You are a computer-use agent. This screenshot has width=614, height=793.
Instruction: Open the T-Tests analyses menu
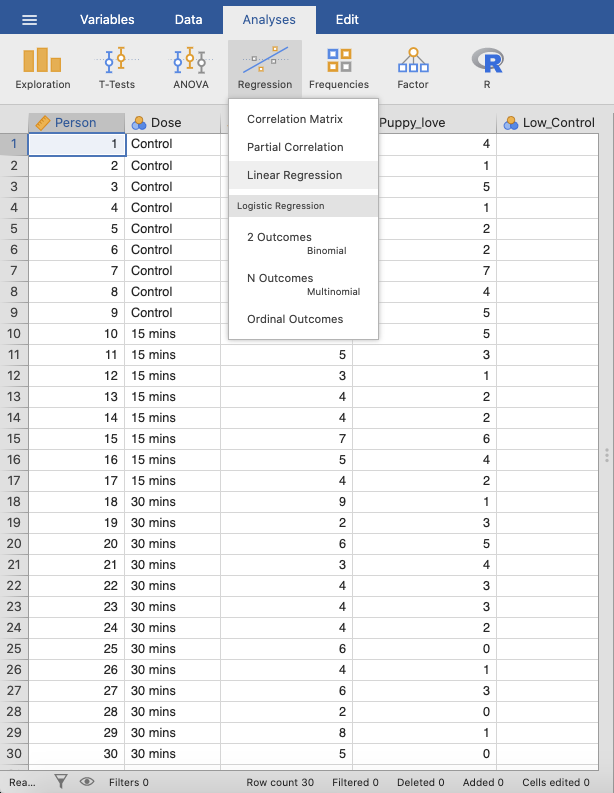[x=117, y=68]
